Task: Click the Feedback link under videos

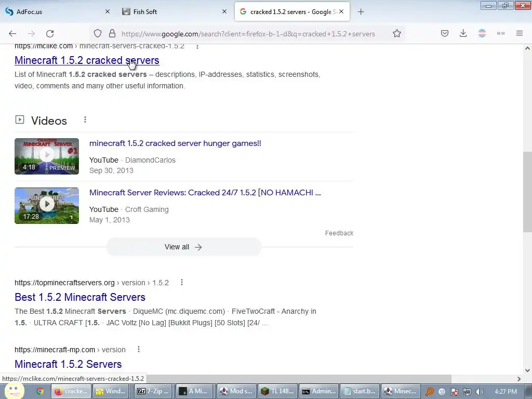Action: click(x=339, y=233)
